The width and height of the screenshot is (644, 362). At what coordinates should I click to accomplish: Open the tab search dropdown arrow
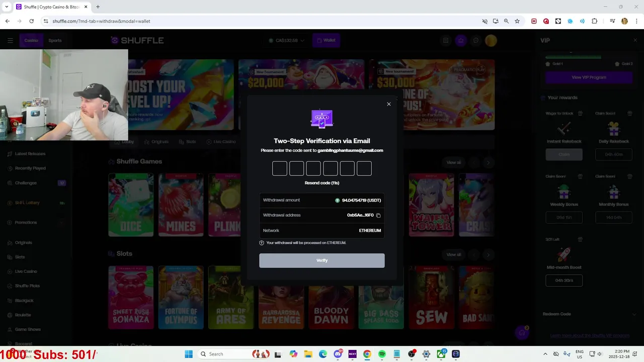tap(7, 7)
